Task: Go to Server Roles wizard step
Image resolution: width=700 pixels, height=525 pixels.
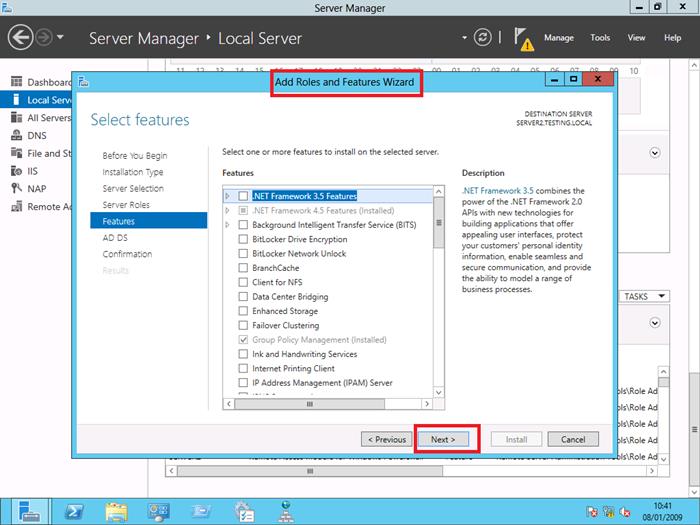Action: [126, 204]
